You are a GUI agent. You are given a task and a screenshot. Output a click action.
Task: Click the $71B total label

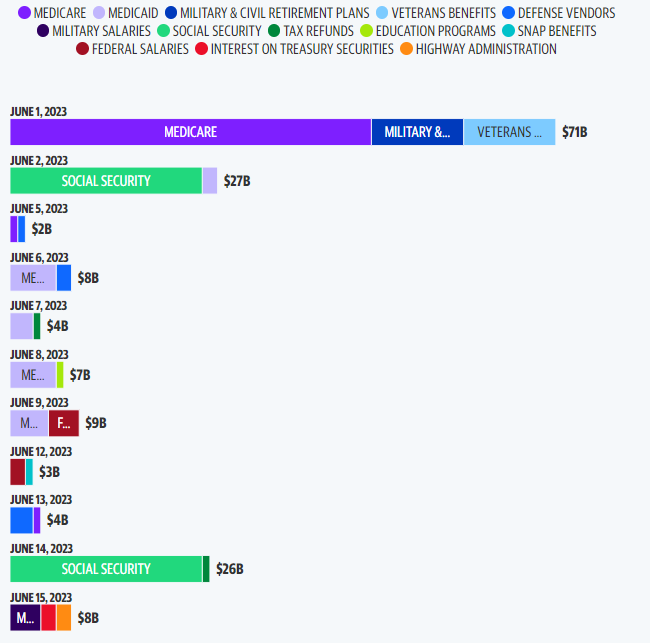(x=574, y=132)
